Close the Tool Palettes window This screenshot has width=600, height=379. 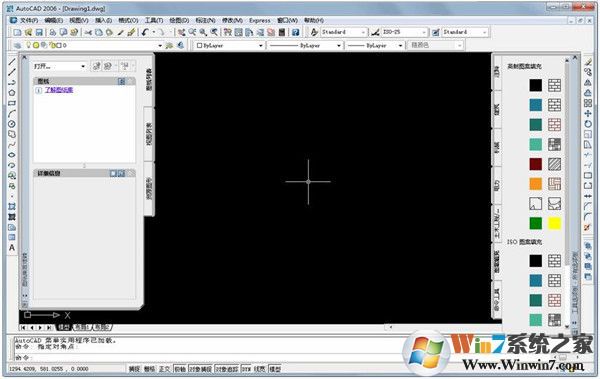[575, 58]
